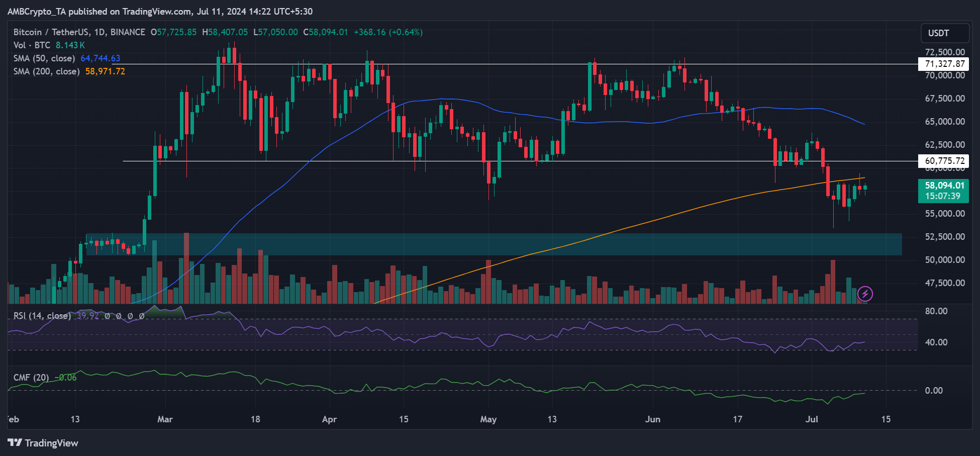Click the 72,500.00 price axis label
980x456 pixels.
pos(945,52)
